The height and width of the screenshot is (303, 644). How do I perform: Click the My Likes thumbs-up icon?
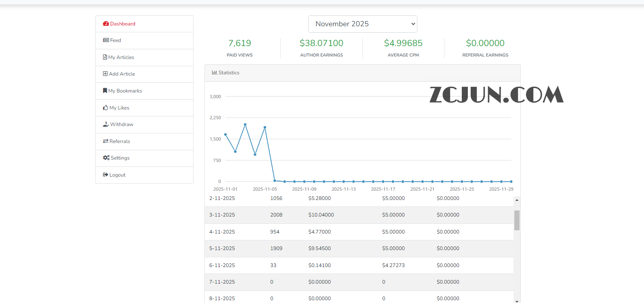[105, 108]
